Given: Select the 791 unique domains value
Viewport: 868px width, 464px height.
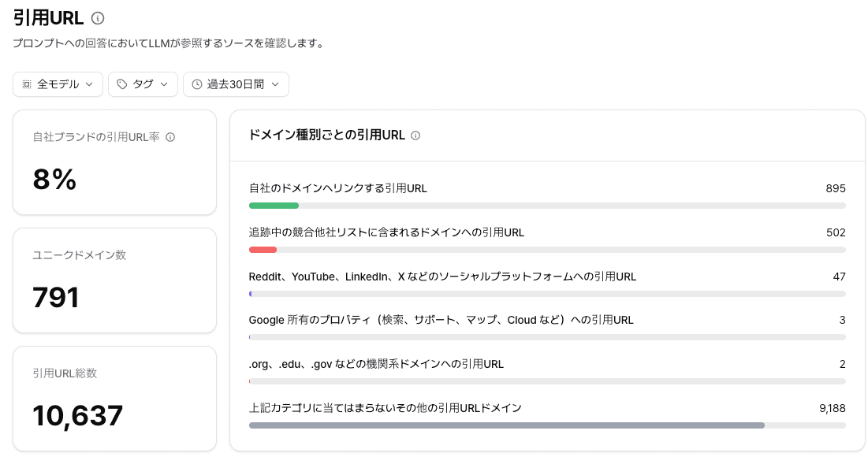Looking at the screenshot, I should 55,298.
